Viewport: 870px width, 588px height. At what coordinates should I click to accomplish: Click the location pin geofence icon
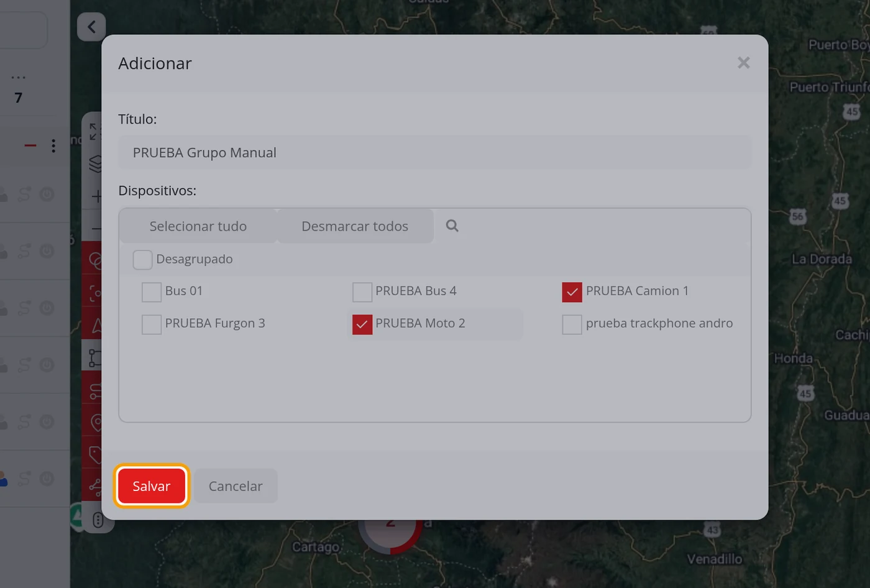click(96, 423)
